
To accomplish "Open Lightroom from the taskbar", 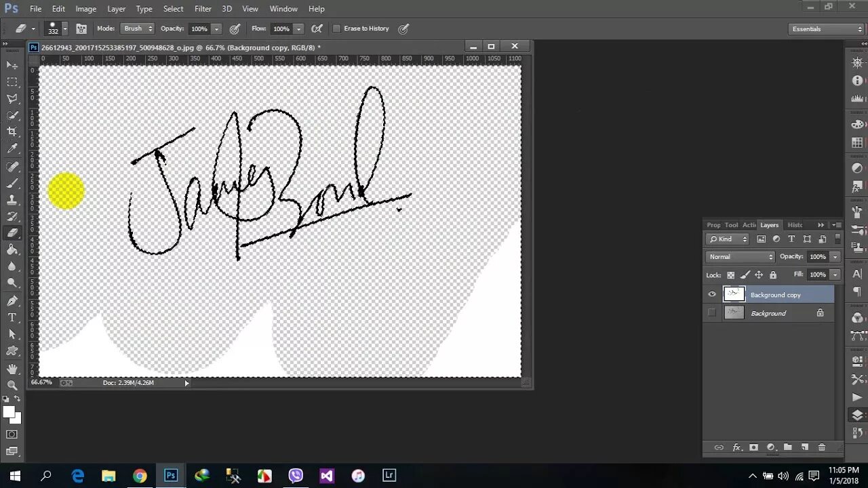I will click(389, 476).
